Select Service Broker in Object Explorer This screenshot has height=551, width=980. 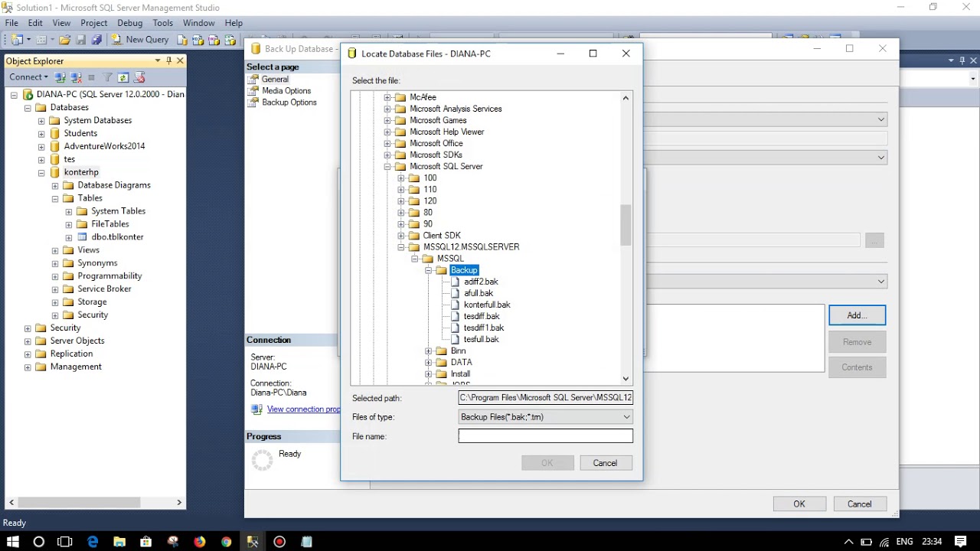pos(104,289)
